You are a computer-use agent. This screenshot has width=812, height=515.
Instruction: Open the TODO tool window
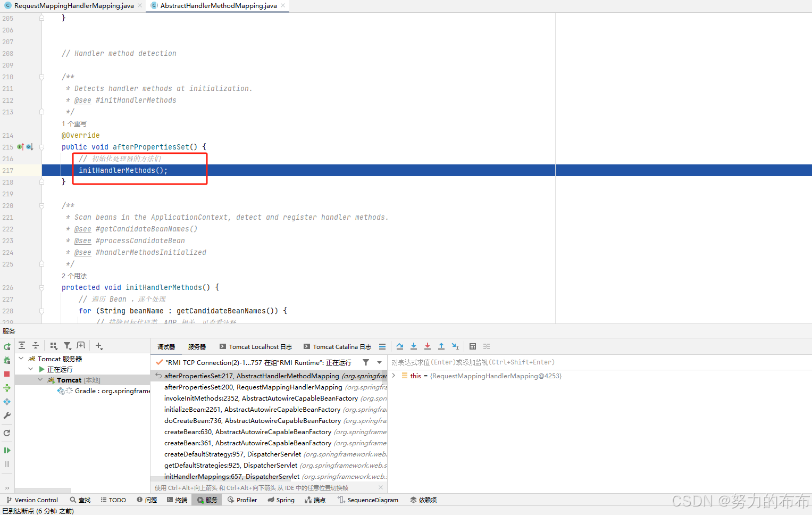click(113, 500)
